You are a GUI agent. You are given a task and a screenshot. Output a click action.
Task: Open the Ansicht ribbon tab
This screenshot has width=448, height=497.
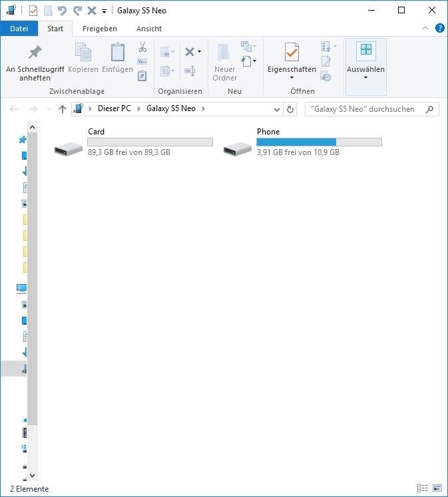pos(149,29)
